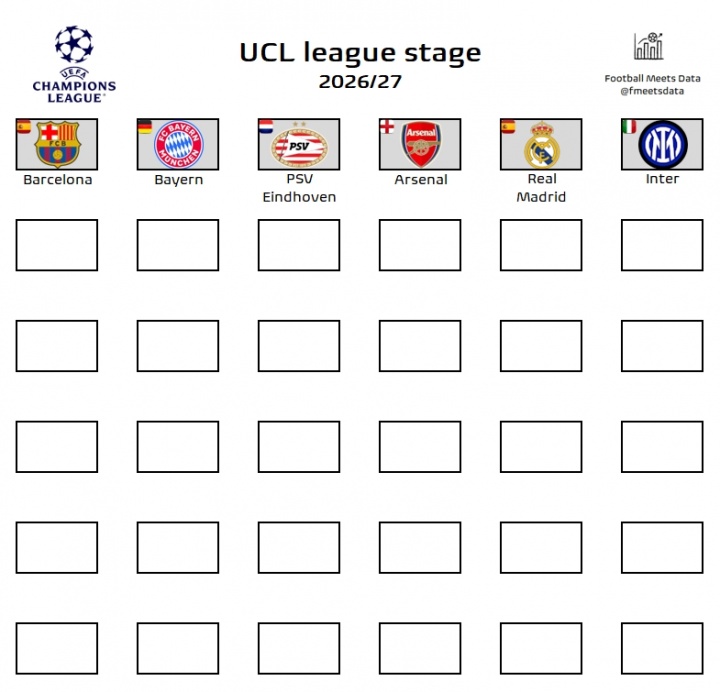This screenshot has width=720, height=692.
Task: Click the Italian flag above Inter
Action: 629,127
